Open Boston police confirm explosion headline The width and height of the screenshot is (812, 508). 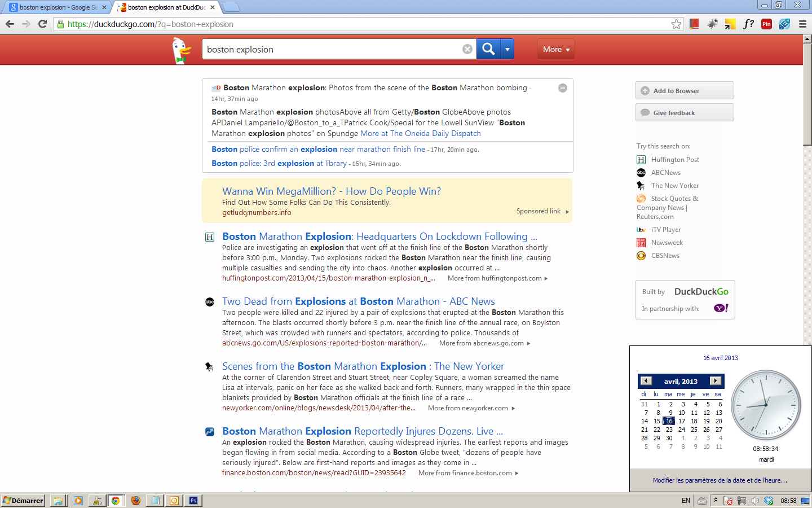(319, 149)
